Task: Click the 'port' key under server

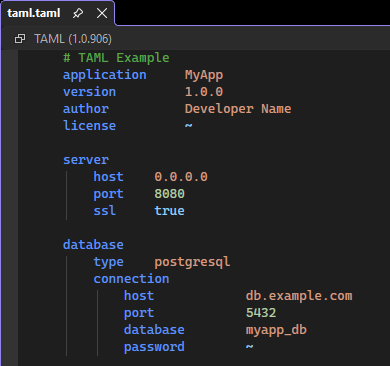Action: point(108,194)
